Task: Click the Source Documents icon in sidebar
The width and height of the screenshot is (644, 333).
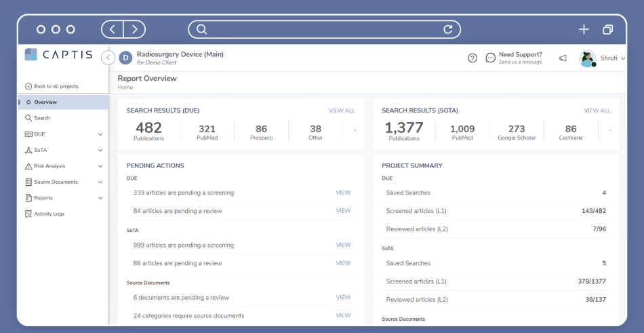Action: 28,182
